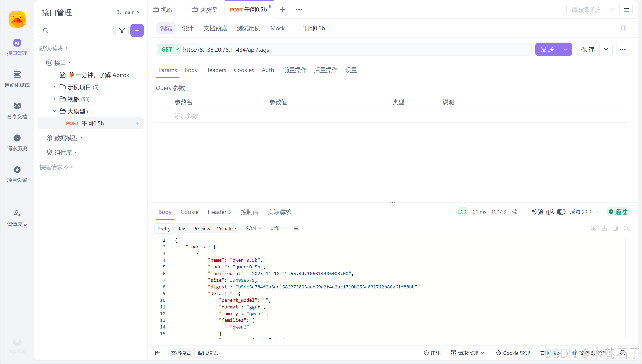Open the JSON format dropdown
This screenshot has width=642, height=364.
[253, 228]
